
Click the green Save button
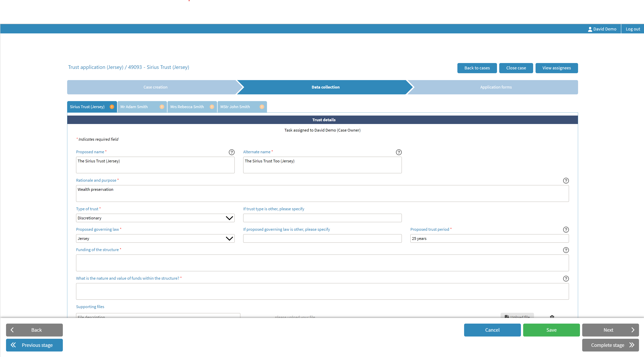pyautogui.click(x=551, y=330)
